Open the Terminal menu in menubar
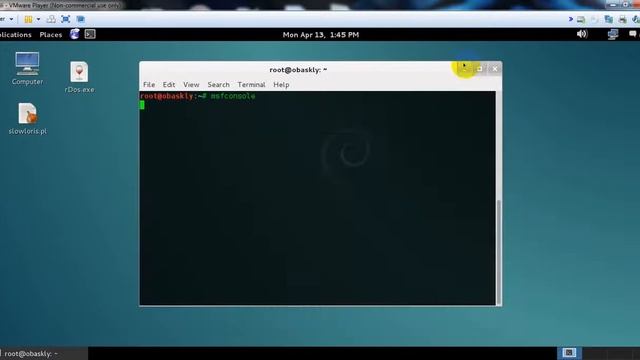The image size is (640, 360). pos(251,84)
